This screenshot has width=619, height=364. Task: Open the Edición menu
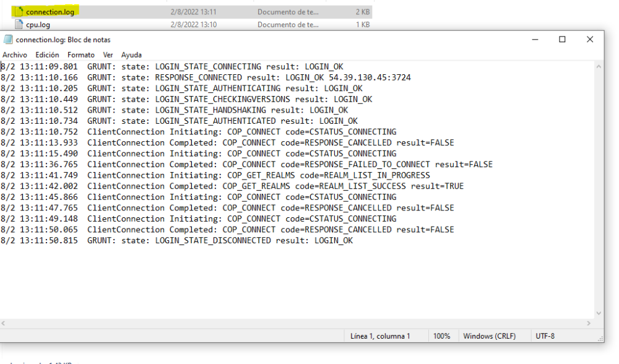[x=47, y=54]
